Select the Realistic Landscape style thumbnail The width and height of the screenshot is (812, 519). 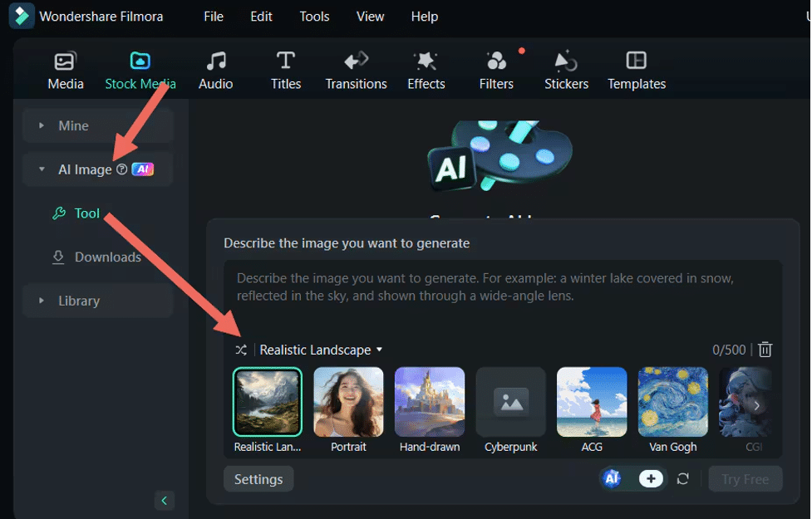pos(268,402)
